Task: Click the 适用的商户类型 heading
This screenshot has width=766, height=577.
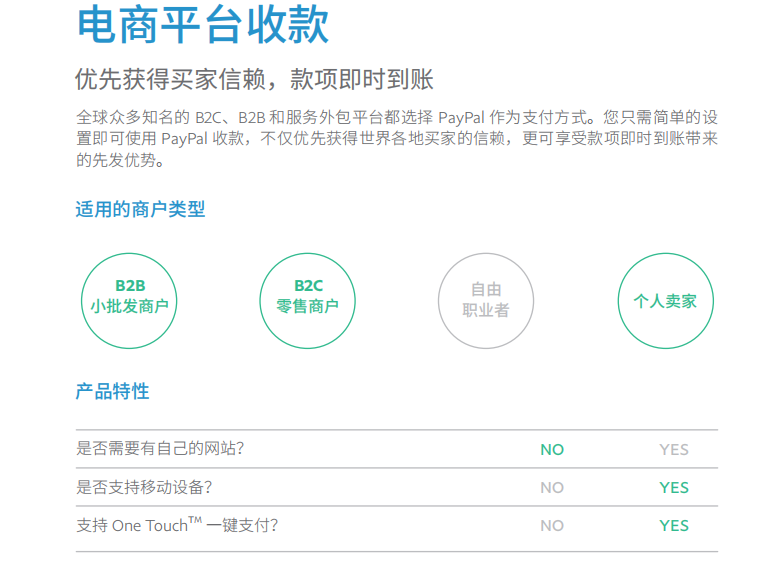Action: click(140, 209)
